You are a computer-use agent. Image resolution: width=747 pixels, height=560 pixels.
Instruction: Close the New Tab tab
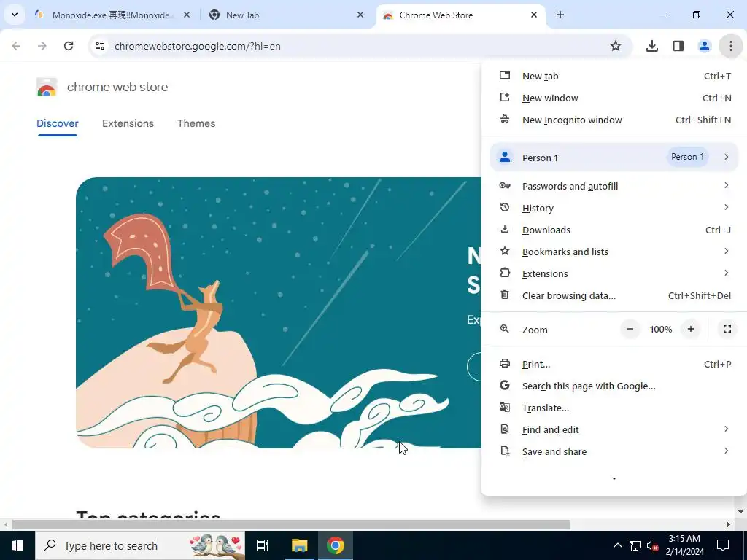(x=360, y=15)
